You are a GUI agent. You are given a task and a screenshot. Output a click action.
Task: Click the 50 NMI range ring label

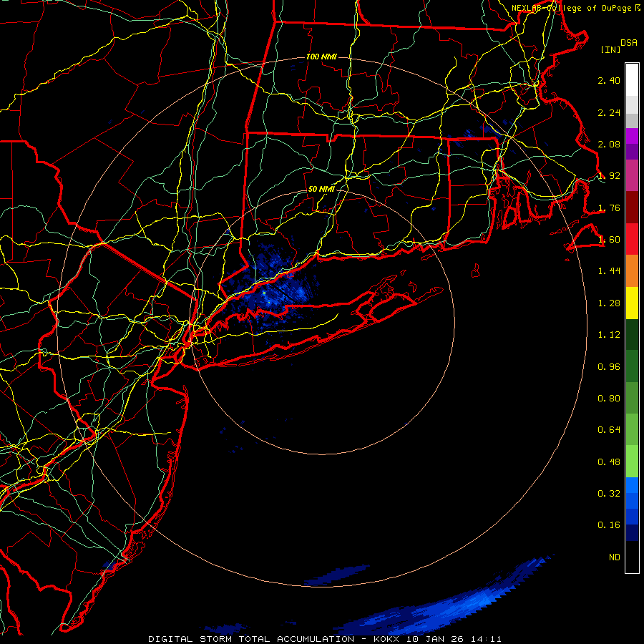[x=321, y=189]
